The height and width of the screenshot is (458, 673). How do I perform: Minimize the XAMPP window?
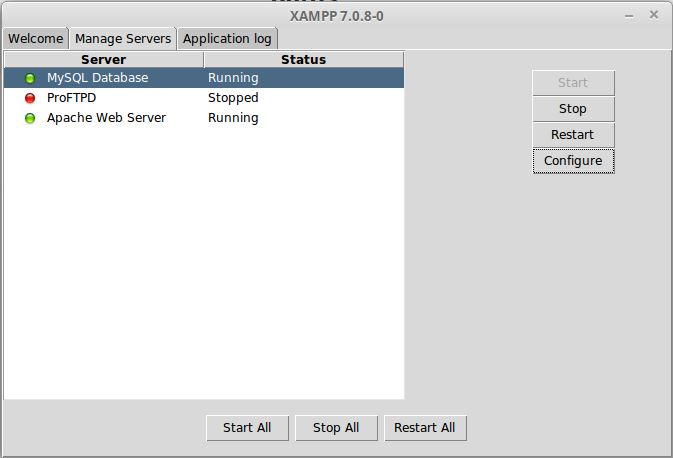point(629,16)
